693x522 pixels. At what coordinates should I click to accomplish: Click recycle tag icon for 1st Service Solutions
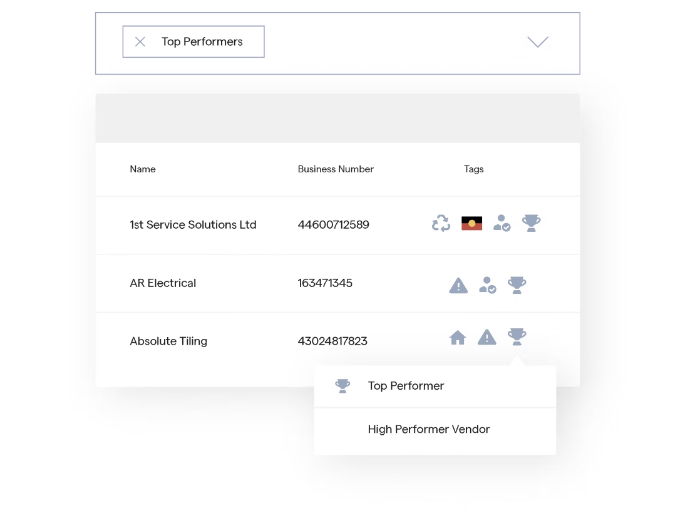[x=441, y=224]
